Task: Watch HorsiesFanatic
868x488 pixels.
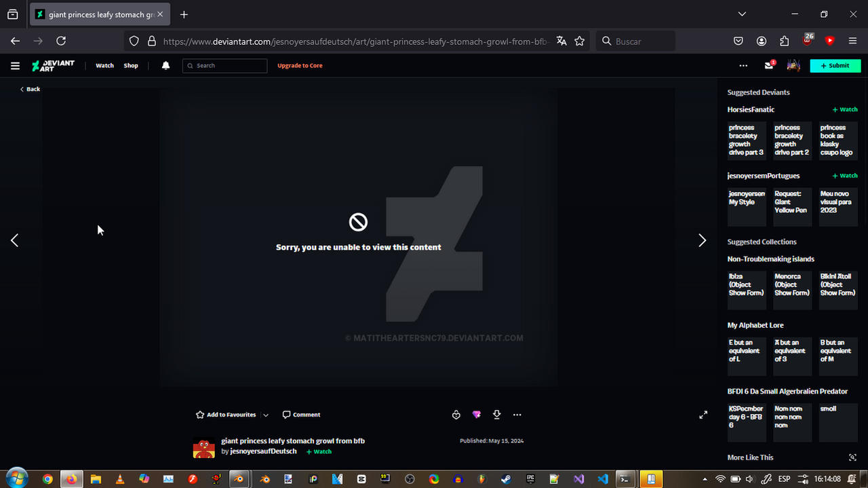Action: tap(845, 109)
